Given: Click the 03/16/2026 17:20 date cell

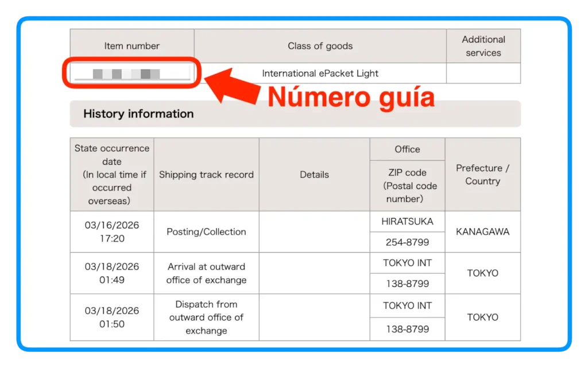Looking at the screenshot, I should coord(112,232).
